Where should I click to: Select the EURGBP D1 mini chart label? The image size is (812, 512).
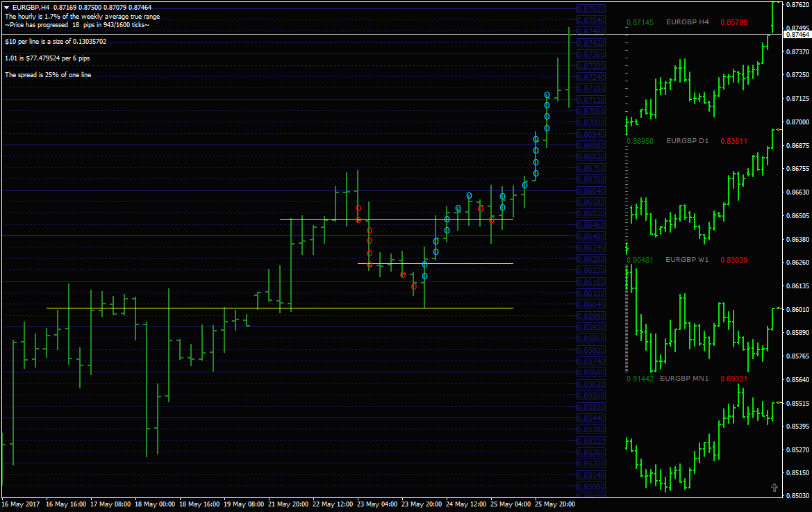click(x=687, y=141)
